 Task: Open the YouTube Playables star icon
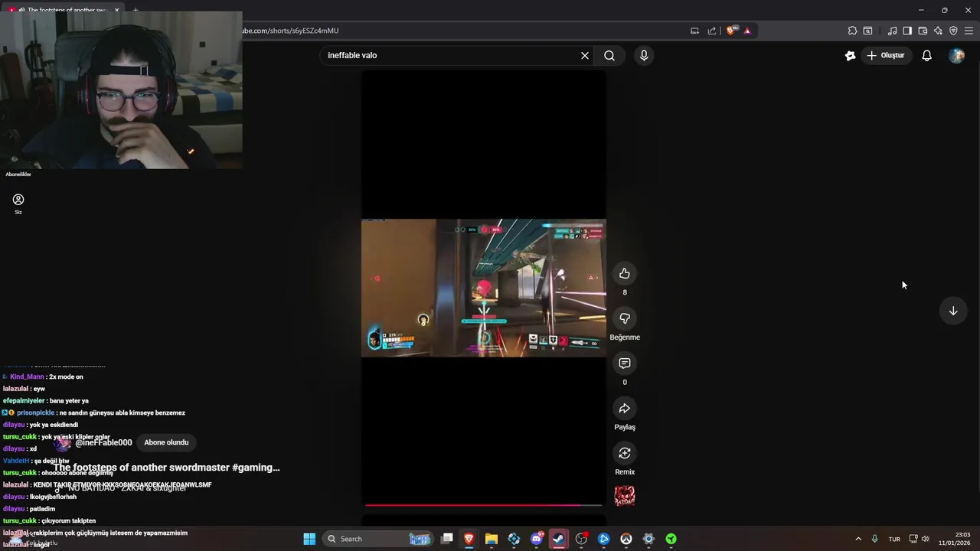pyautogui.click(x=850, y=55)
